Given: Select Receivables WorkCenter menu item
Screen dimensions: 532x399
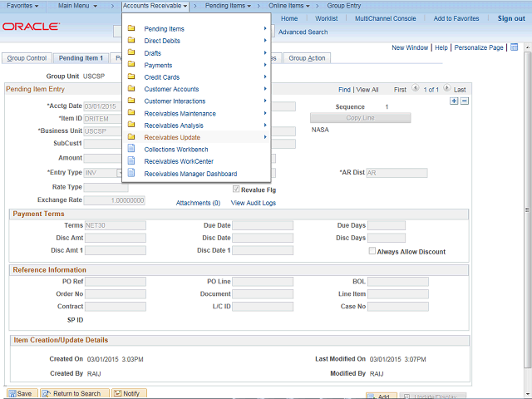Looking at the screenshot, I should tap(179, 161).
